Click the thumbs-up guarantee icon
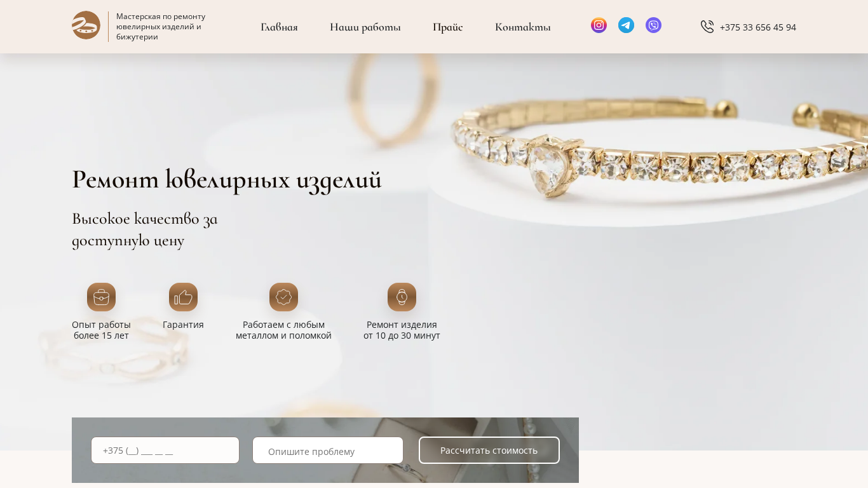This screenshot has width=868, height=488. [183, 297]
